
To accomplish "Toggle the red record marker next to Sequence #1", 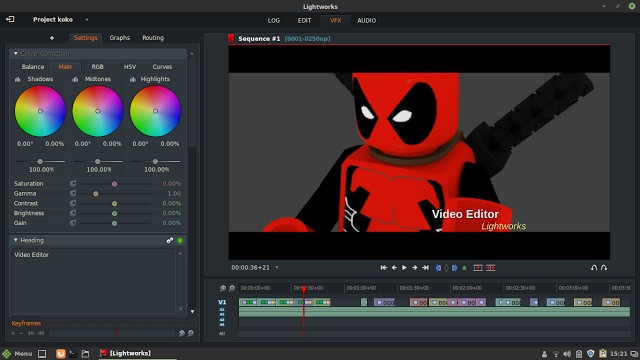I will tap(231, 38).
